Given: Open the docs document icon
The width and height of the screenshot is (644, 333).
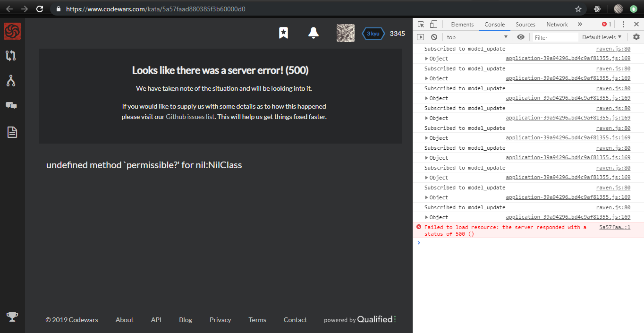Looking at the screenshot, I should [x=12, y=132].
